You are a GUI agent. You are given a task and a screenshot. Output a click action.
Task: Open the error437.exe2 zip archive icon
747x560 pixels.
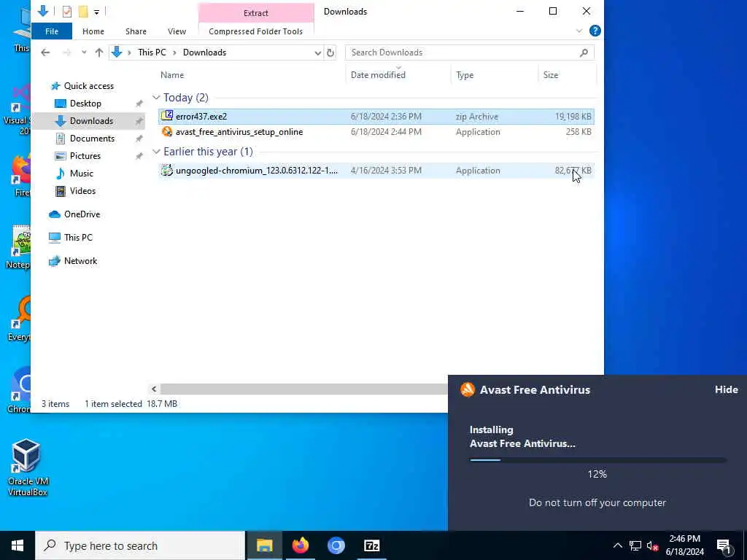pyautogui.click(x=167, y=116)
